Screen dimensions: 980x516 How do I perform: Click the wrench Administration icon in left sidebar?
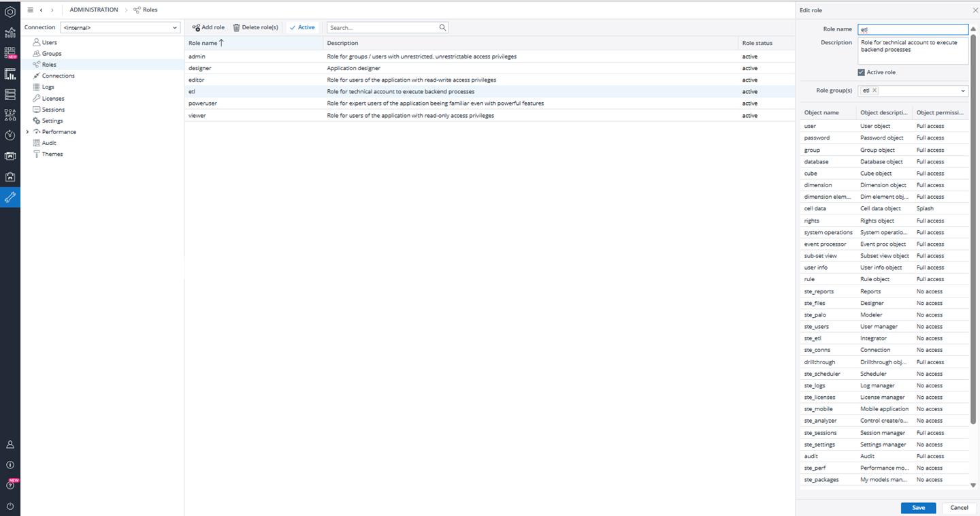pos(10,197)
